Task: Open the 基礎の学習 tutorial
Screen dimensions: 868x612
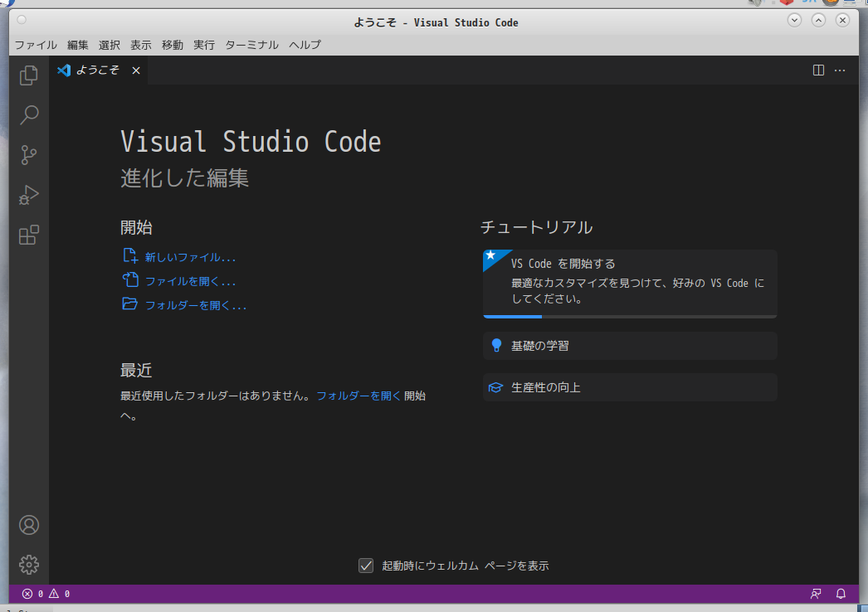Action: (x=630, y=346)
